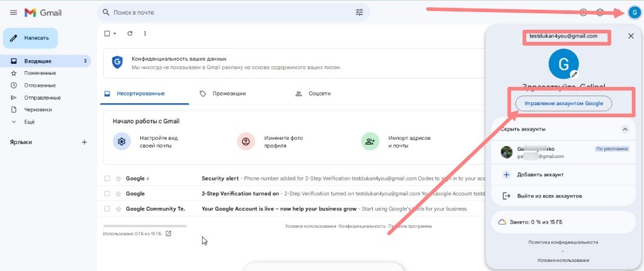Viewport: 644px width, 271px height.
Task: Open Конфиденциальность footer link
Action: point(362,227)
